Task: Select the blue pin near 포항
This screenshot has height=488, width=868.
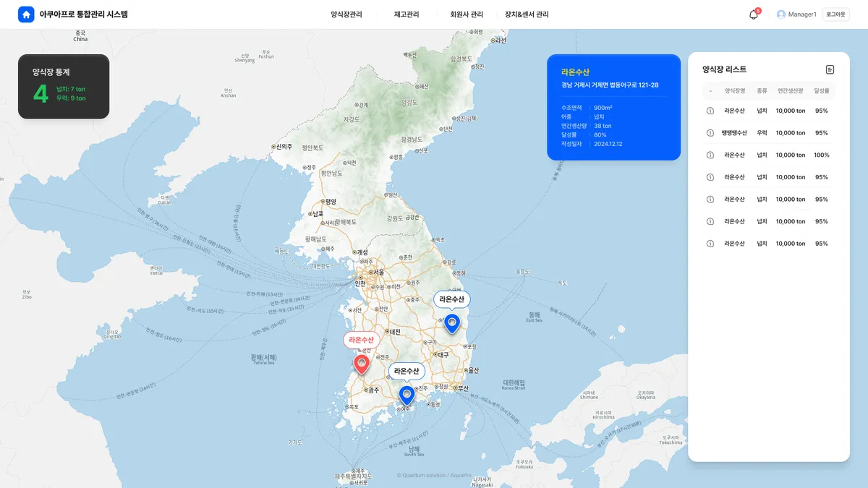Action: [452, 322]
